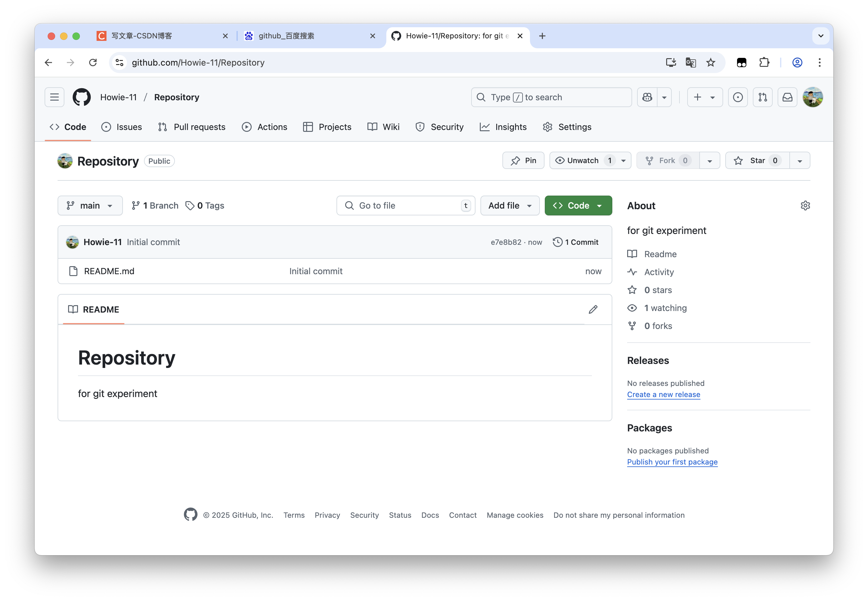The height and width of the screenshot is (601, 868).
Task: Click Create a new release link
Action: tap(663, 395)
